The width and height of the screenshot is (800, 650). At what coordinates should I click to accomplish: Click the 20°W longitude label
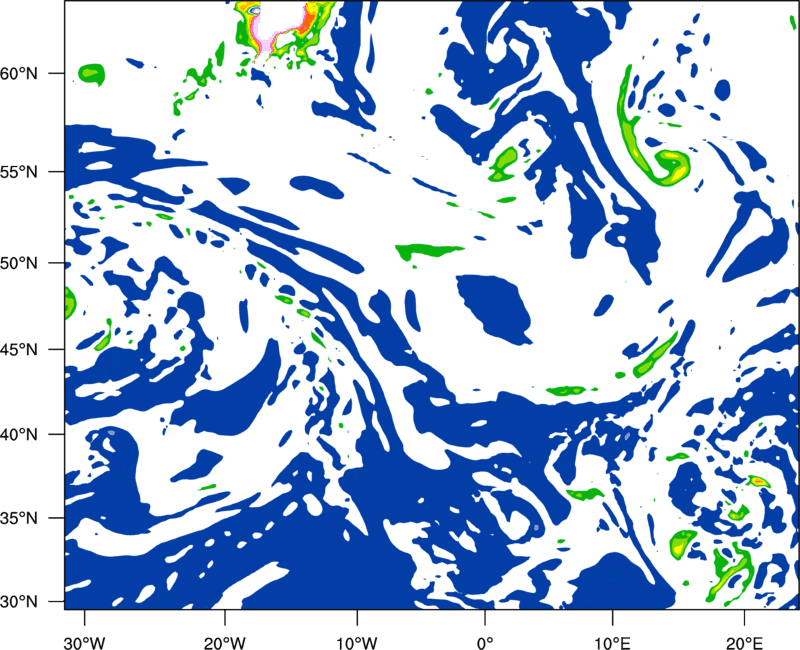(224, 643)
